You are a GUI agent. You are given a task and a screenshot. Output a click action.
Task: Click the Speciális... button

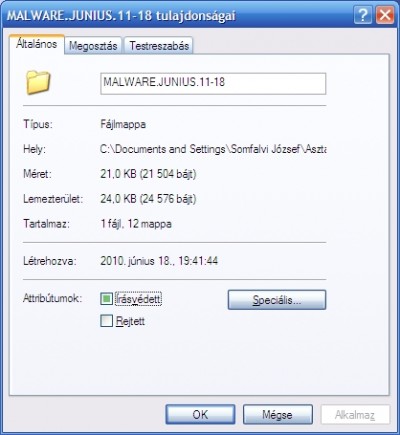[277, 300]
